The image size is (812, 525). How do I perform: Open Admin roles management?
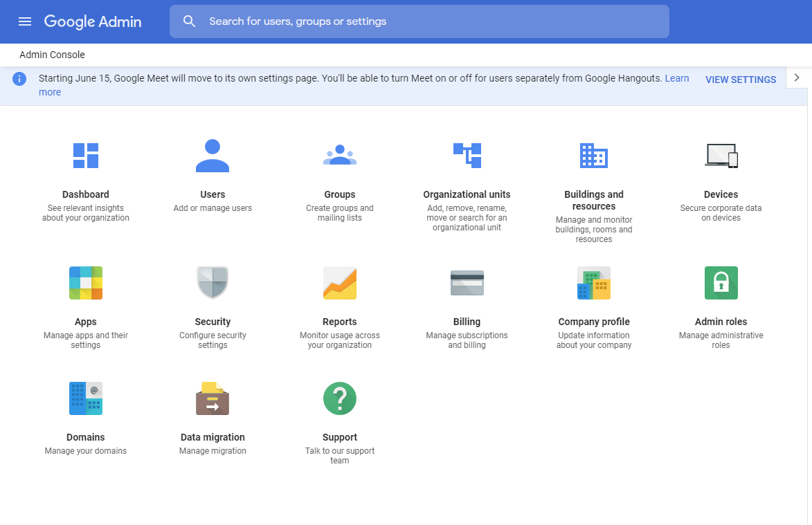[x=721, y=282]
